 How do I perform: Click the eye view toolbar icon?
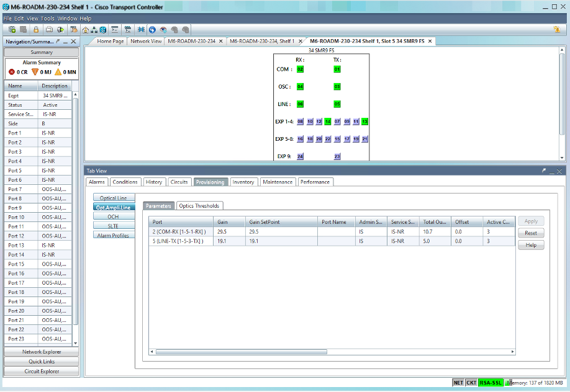tap(163, 30)
